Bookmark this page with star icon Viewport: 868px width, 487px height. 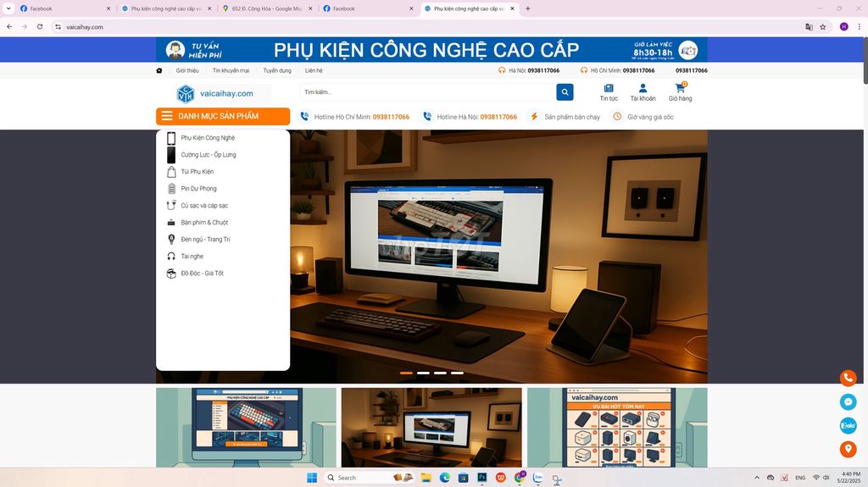click(822, 26)
